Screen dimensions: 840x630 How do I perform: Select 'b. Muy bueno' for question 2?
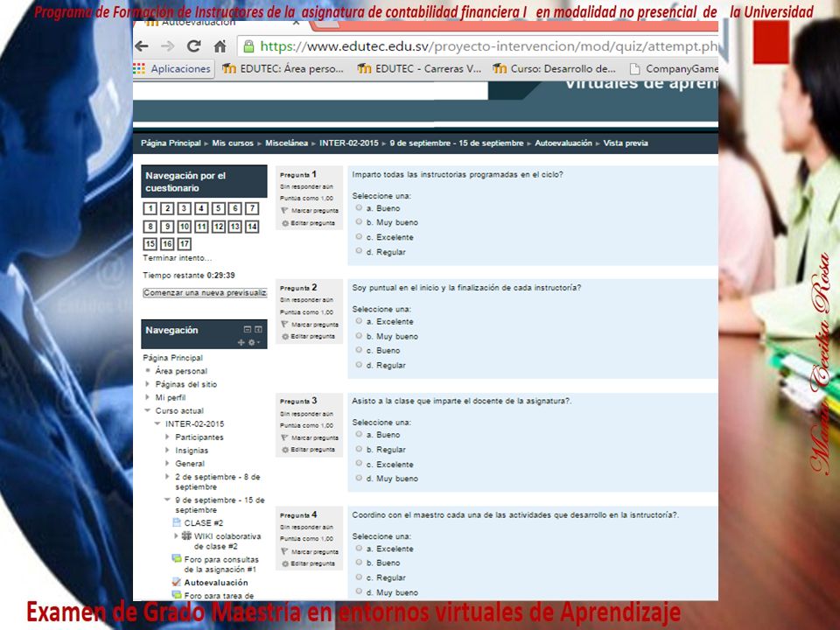click(x=359, y=336)
